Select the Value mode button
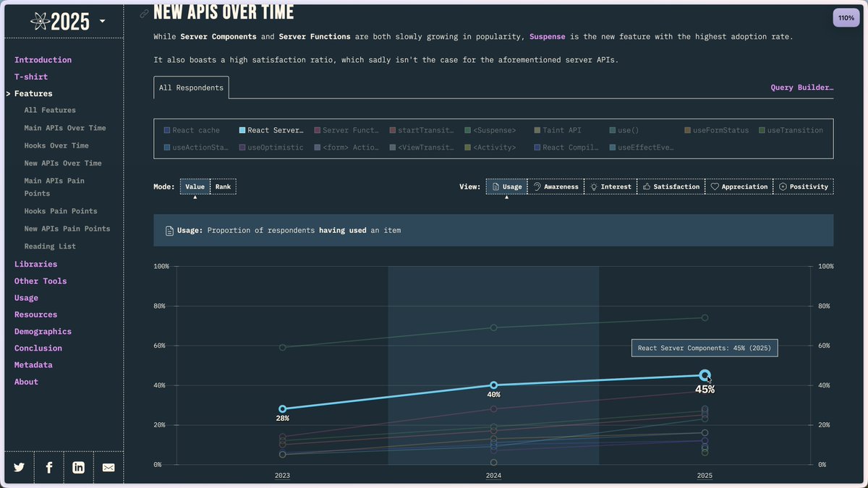Image resolution: width=868 pixels, height=488 pixels. pyautogui.click(x=195, y=187)
